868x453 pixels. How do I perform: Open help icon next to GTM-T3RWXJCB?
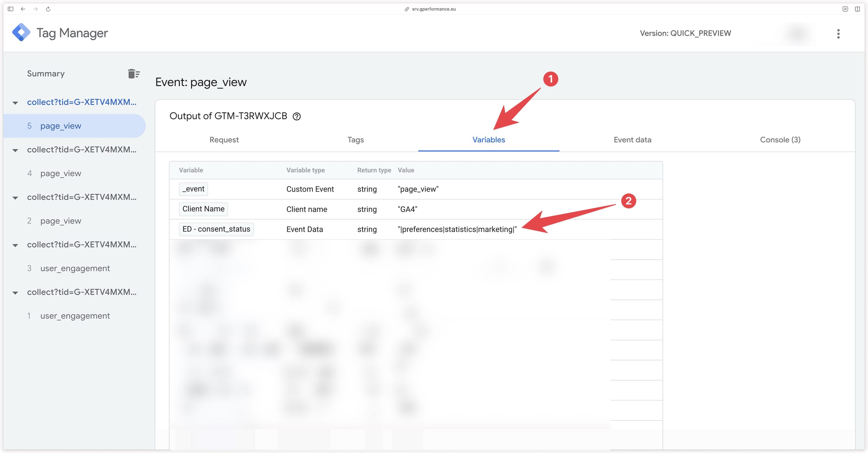click(297, 117)
